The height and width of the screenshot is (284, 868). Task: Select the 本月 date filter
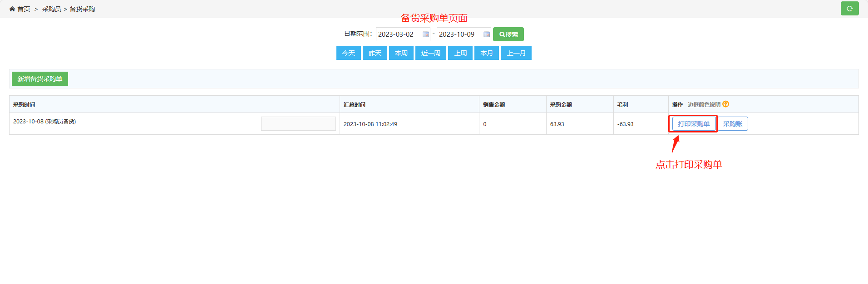click(486, 53)
